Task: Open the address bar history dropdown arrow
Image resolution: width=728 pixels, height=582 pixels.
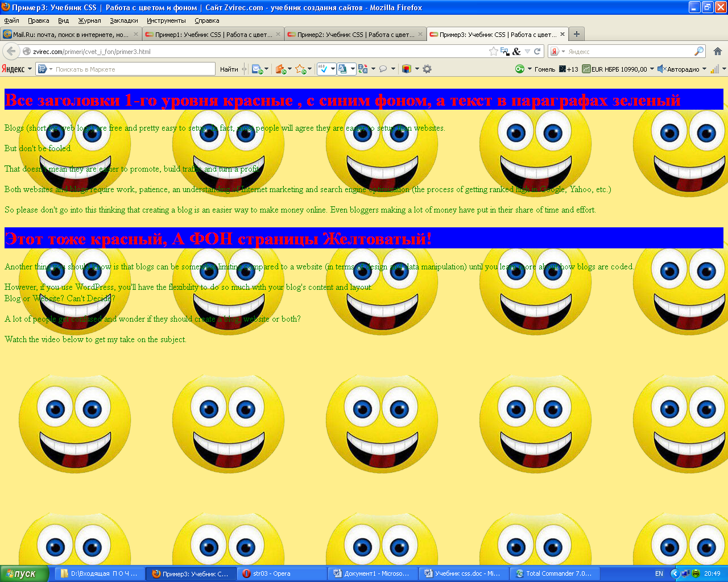Action: (x=527, y=51)
